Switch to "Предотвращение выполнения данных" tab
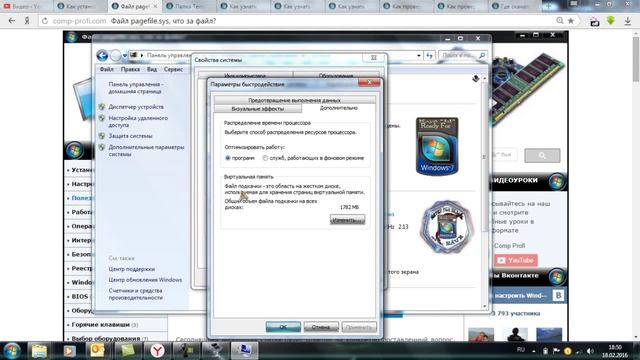640x360 pixels. tap(294, 100)
